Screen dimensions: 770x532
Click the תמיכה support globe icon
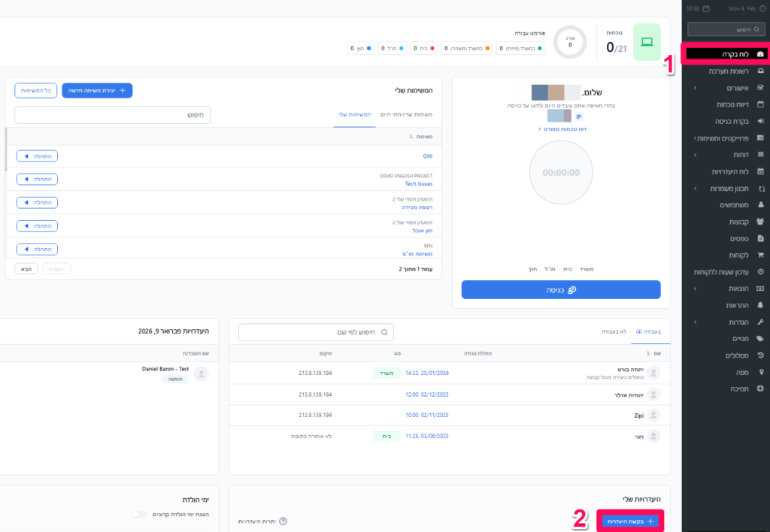761,388
